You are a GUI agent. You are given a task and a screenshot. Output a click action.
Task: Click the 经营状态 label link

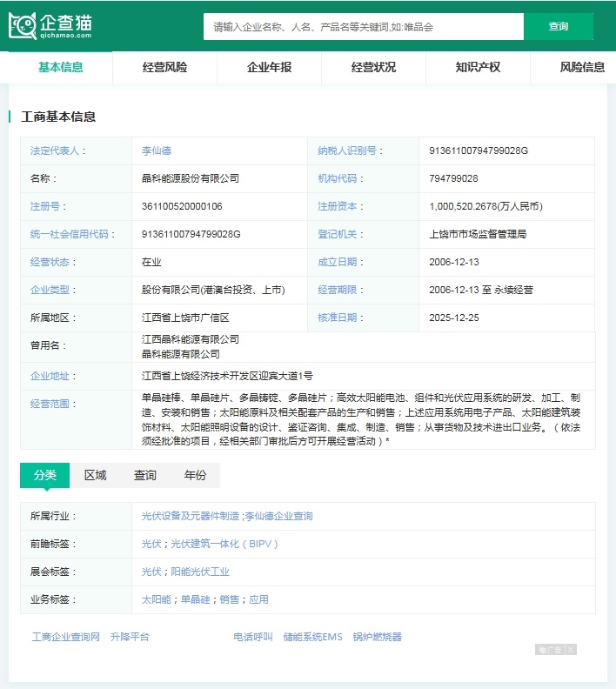click(x=50, y=262)
